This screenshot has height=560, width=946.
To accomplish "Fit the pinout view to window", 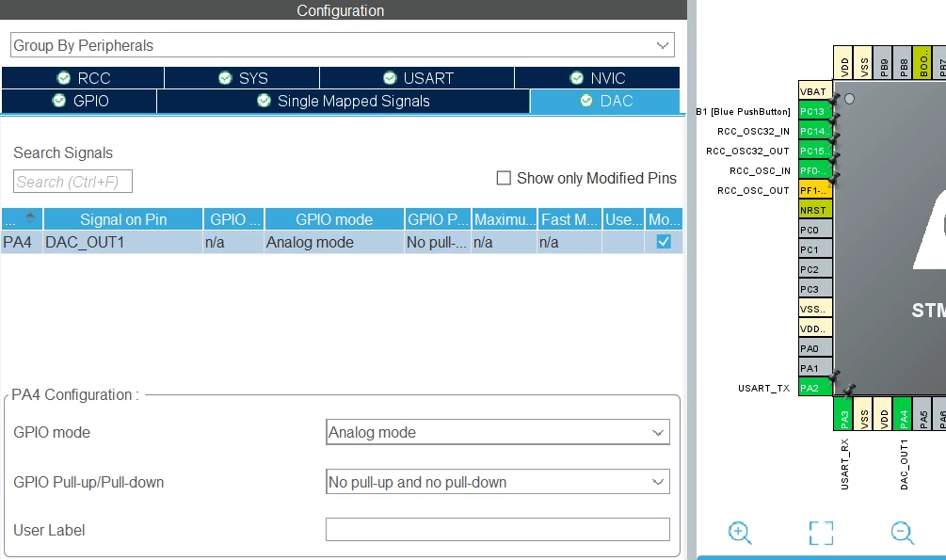I will (821, 533).
